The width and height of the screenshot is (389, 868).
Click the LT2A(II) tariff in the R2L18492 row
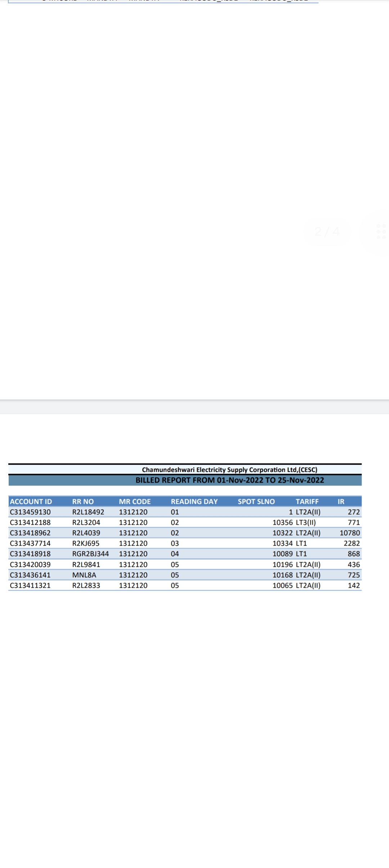tap(308, 512)
